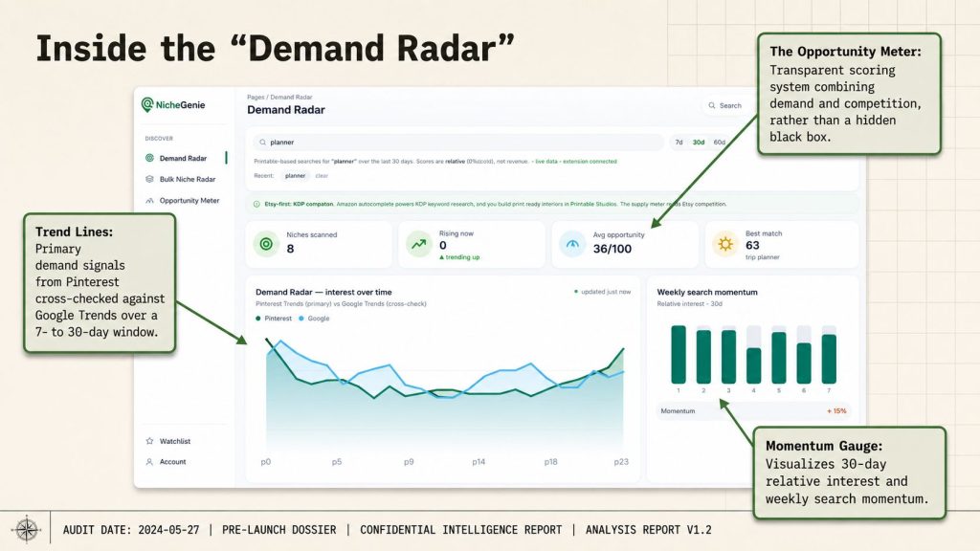Click the NicheGenie logo icon

(147, 105)
